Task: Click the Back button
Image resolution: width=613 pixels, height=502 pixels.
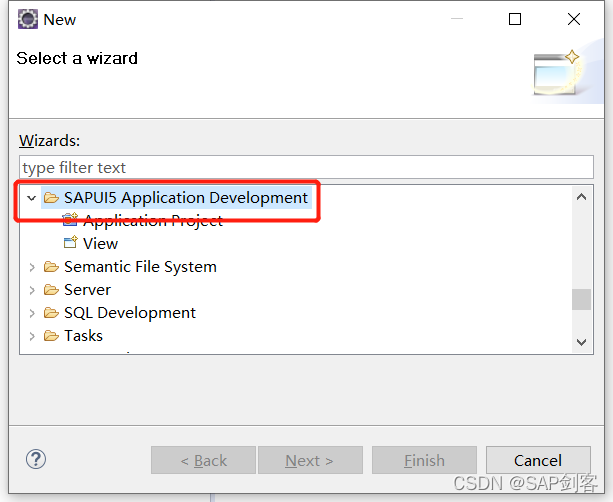Action: pyautogui.click(x=203, y=460)
